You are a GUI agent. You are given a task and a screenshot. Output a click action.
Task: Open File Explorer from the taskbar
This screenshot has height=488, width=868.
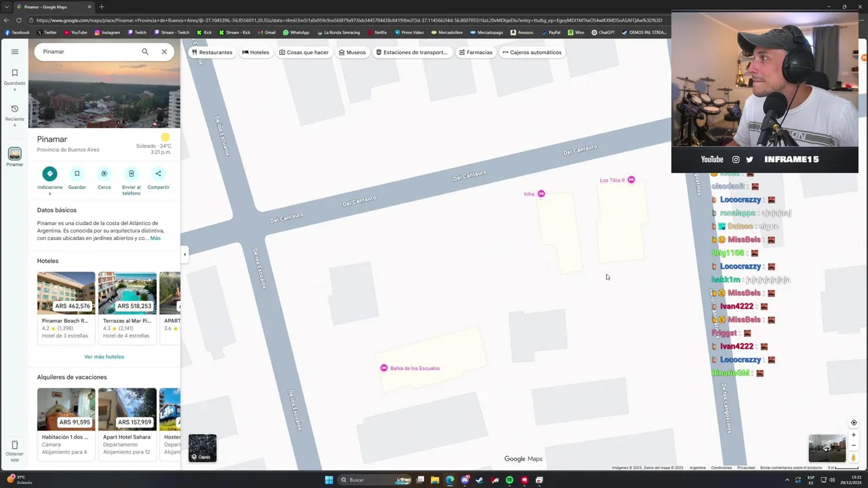(x=435, y=480)
